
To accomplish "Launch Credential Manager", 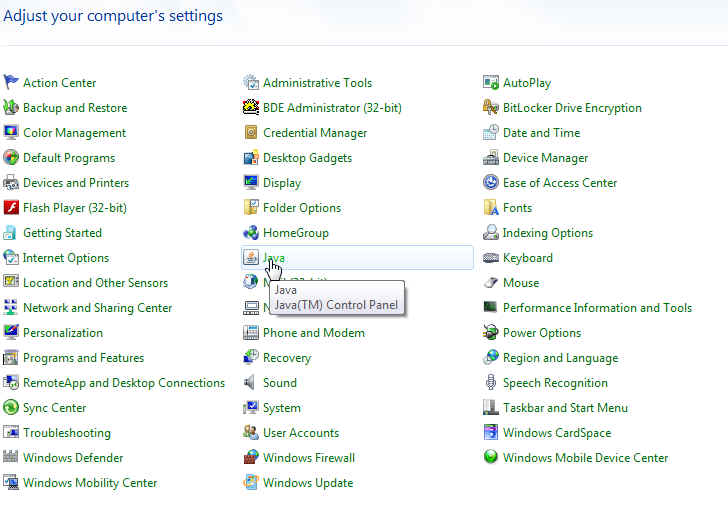I will (315, 133).
